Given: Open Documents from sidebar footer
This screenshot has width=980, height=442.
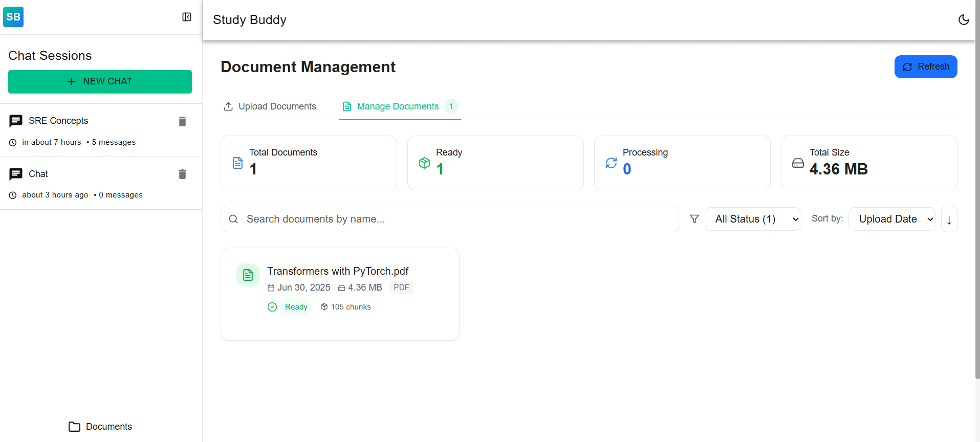Looking at the screenshot, I should pos(100,427).
